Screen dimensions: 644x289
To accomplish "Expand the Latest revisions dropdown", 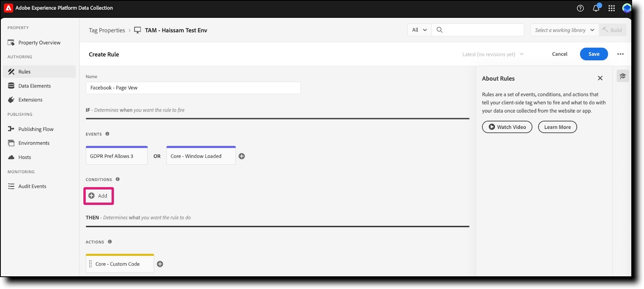I will (x=493, y=54).
